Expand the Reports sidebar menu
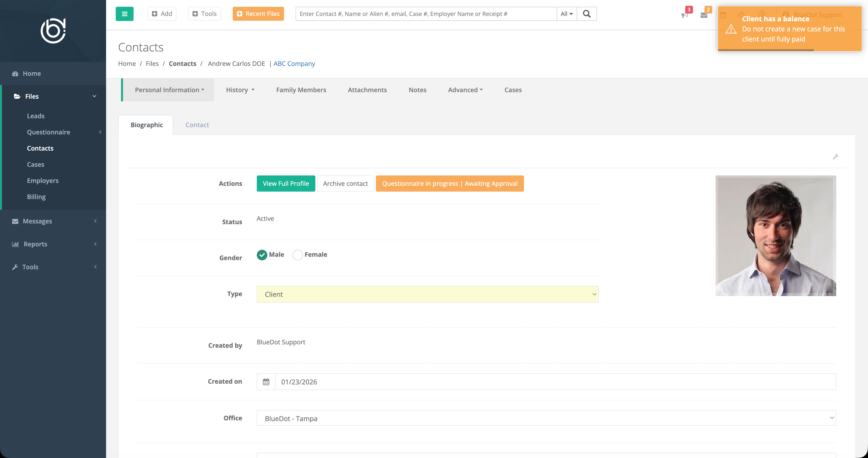Viewport: 868px width, 458px height. click(x=53, y=244)
